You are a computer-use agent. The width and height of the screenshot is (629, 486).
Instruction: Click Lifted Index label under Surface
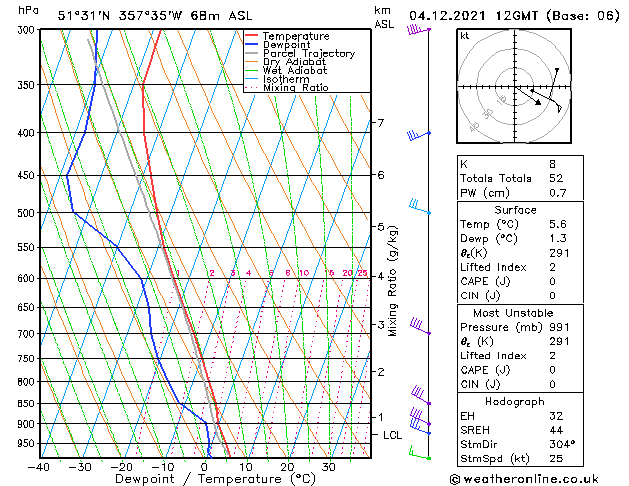pyautogui.click(x=493, y=267)
